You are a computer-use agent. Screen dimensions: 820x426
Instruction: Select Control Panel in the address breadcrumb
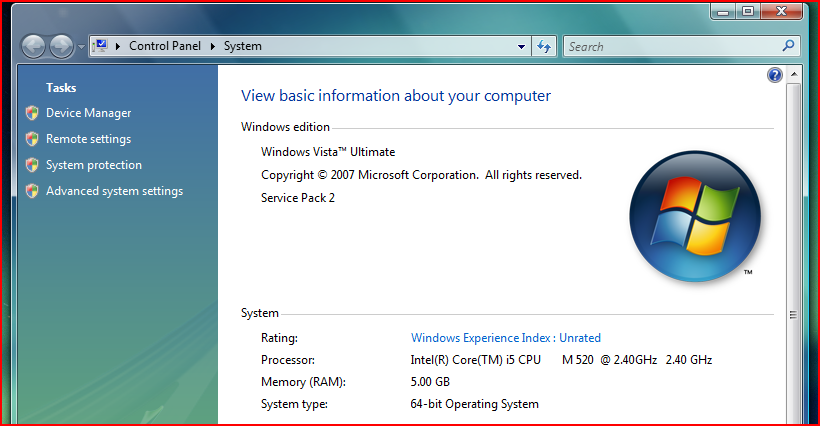pos(165,46)
